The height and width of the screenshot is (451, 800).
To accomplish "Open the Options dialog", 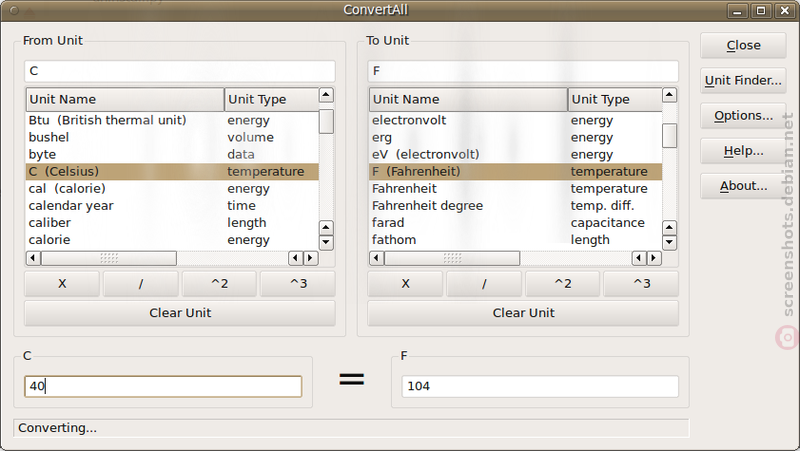I will click(743, 116).
